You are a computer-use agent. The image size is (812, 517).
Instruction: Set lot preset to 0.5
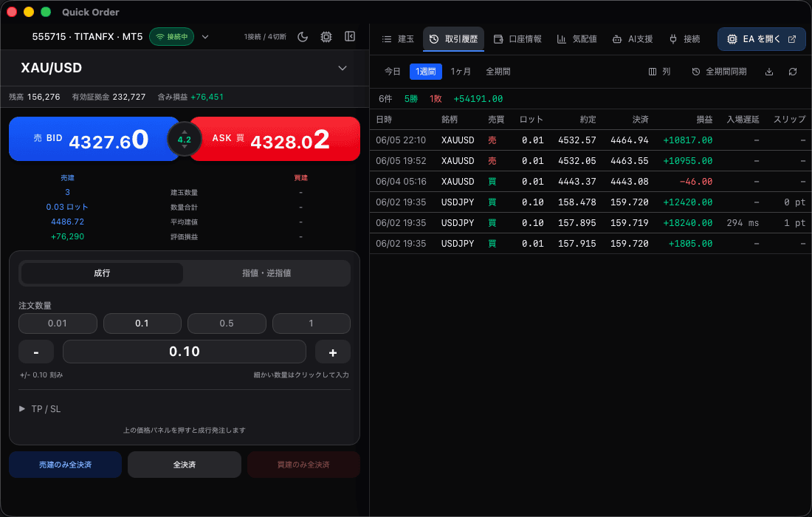pos(227,323)
